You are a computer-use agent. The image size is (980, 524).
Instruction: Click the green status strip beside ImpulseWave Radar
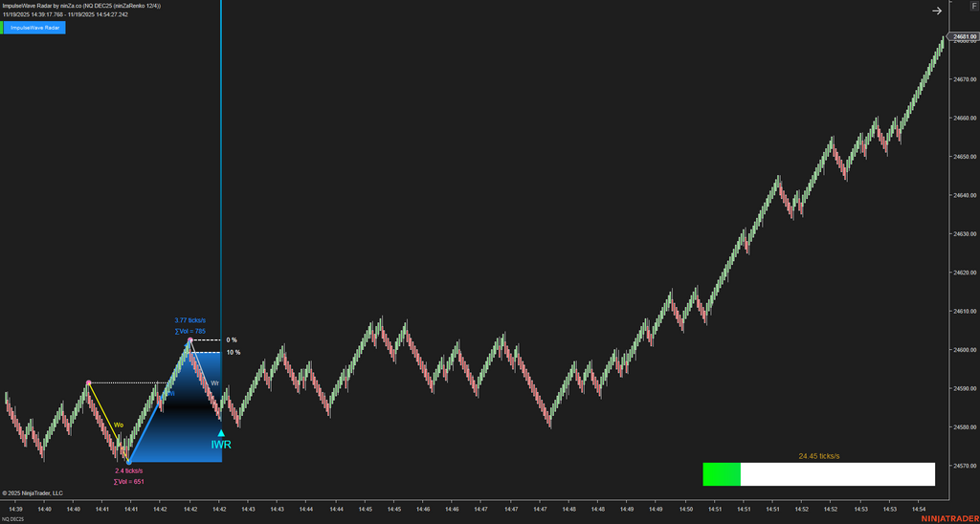(1, 28)
